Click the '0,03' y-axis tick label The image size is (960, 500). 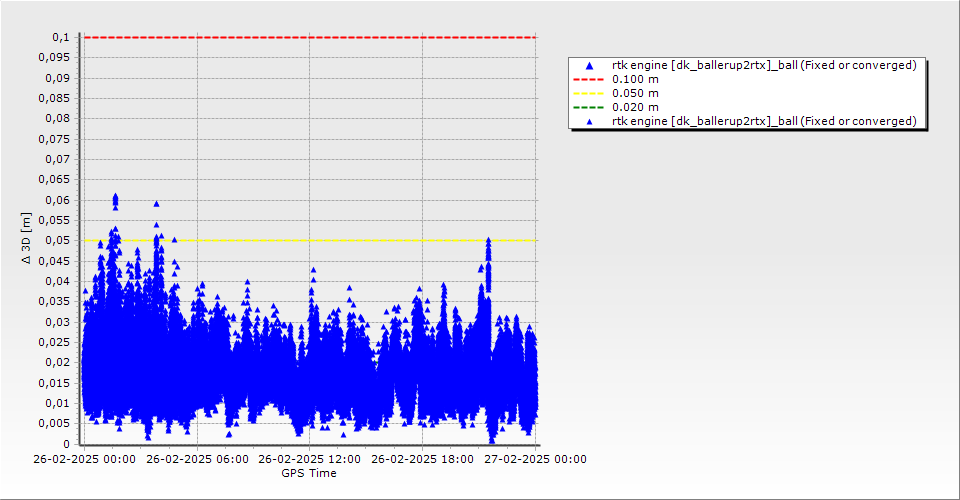[x=58, y=323]
